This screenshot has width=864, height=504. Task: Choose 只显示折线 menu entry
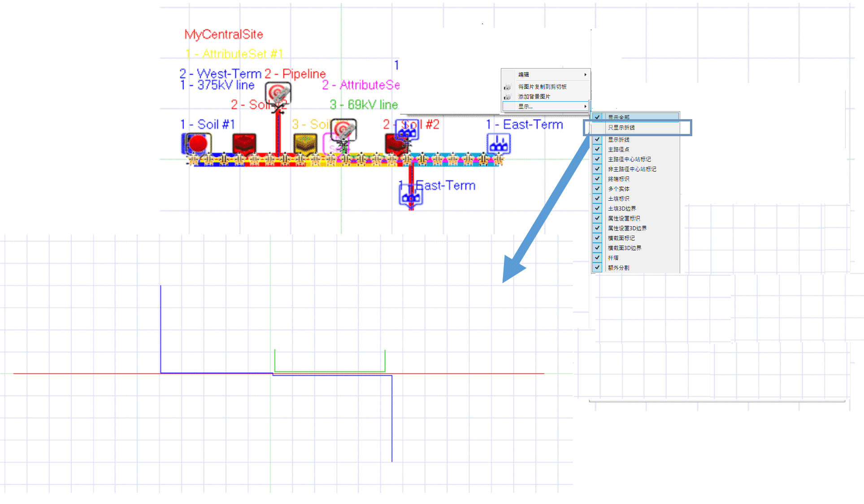[621, 128]
